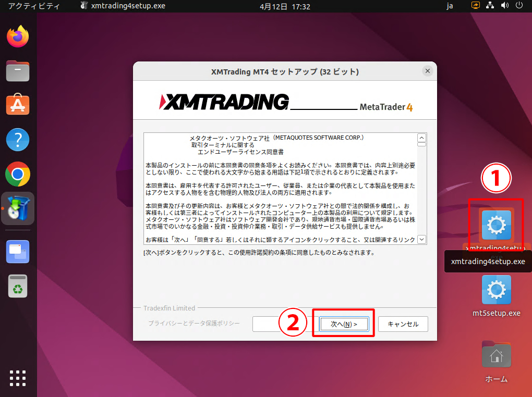Show applications grid
This screenshot has height=397, width=532.
tap(18, 378)
